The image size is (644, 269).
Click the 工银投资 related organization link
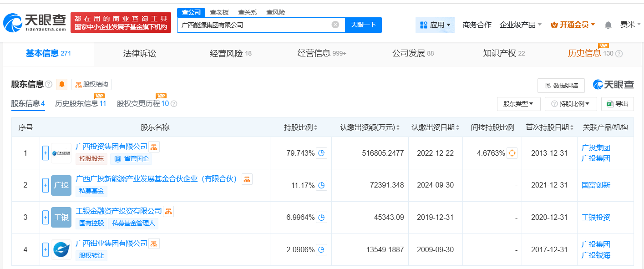coord(596,218)
